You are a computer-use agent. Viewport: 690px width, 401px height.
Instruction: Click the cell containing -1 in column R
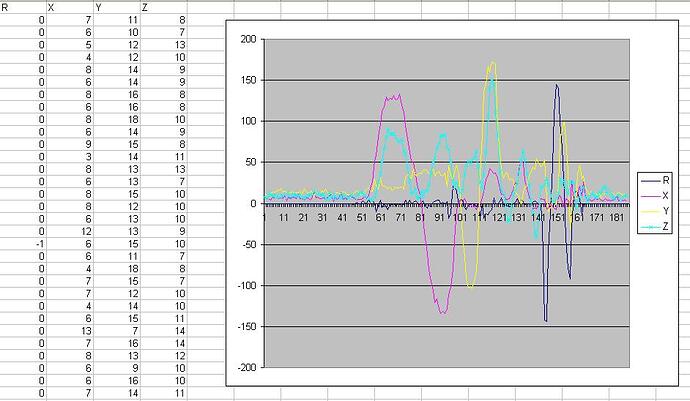click(23, 244)
